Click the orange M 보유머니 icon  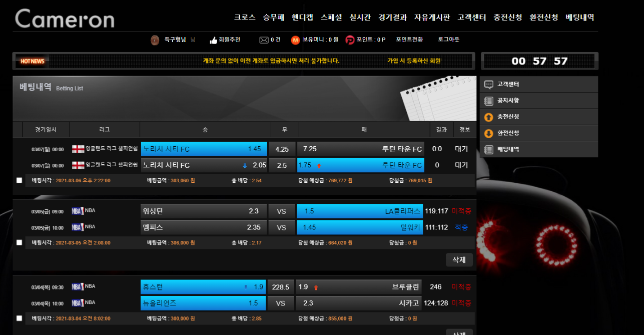pos(295,40)
